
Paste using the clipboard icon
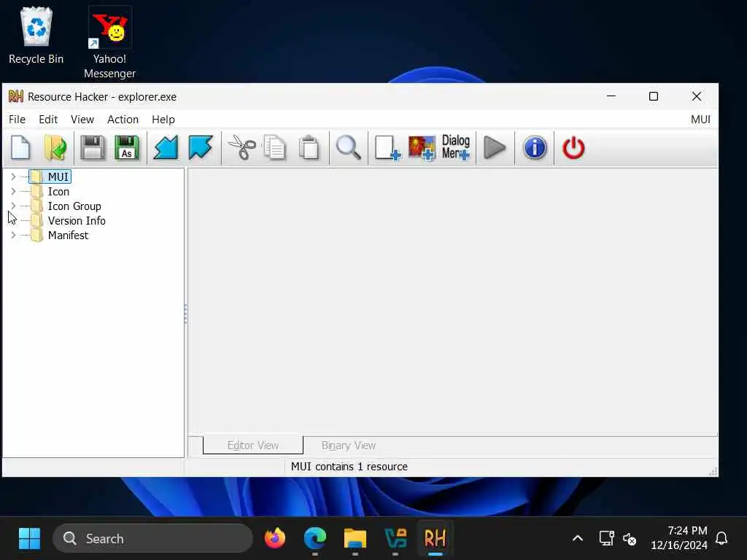point(309,147)
